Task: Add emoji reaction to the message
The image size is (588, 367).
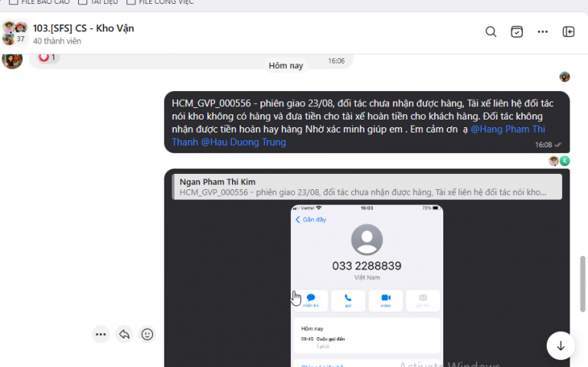Action: click(147, 334)
